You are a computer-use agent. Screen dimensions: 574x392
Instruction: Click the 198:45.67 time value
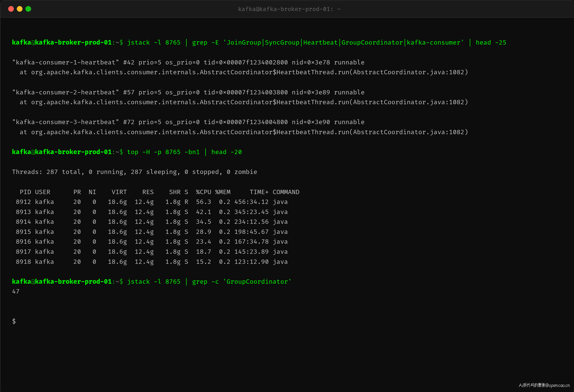pos(252,232)
